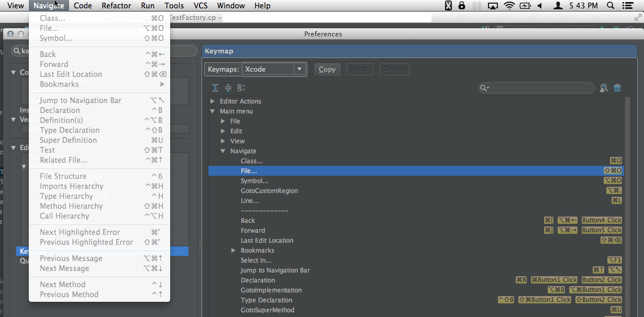Open the Tools menu
This screenshot has height=317, width=644.
tap(174, 6)
